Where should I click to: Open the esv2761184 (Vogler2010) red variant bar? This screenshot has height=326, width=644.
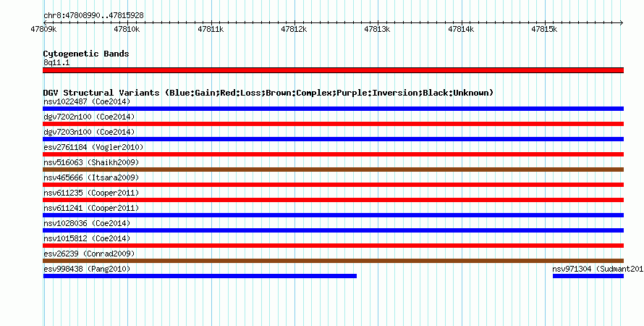333,154
